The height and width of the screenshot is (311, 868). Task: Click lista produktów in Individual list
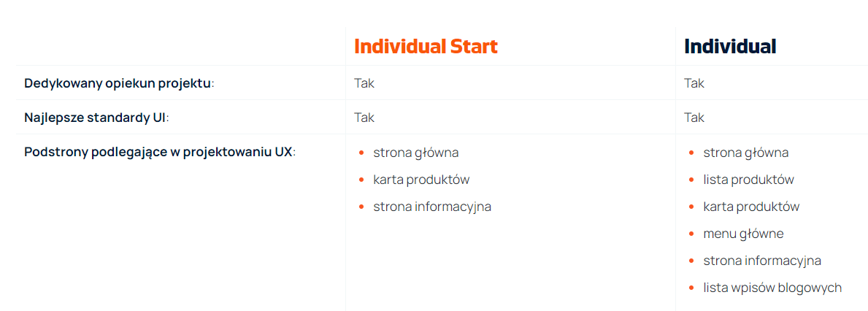(748, 180)
